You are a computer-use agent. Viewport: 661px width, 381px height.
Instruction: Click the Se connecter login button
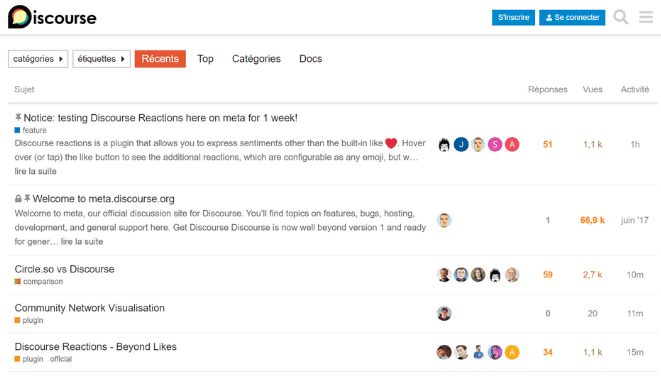point(572,17)
